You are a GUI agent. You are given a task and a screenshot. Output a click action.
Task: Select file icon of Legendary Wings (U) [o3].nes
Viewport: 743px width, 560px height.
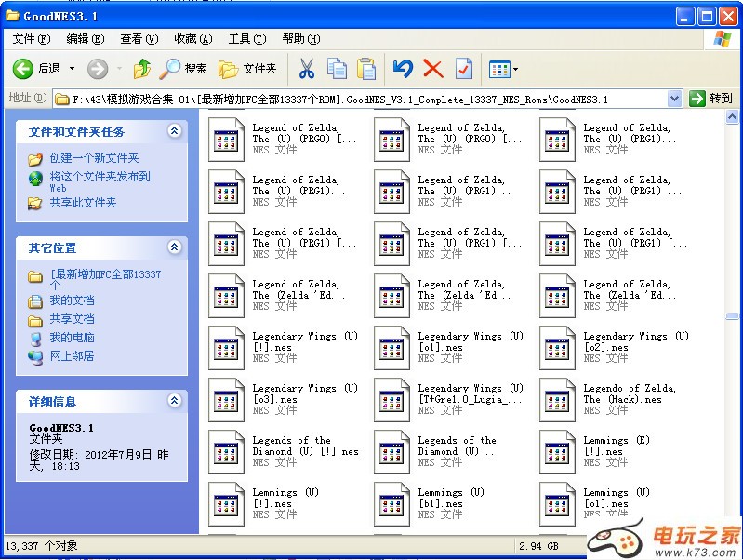click(x=226, y=400)
